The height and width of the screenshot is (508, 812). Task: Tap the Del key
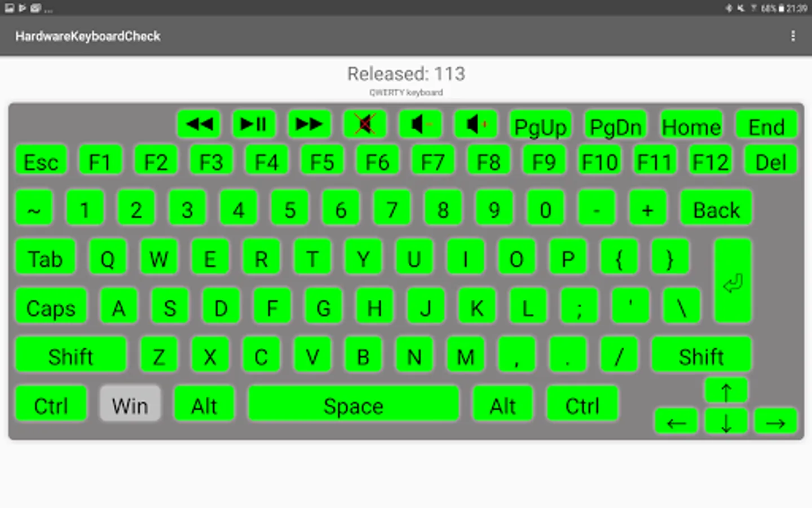pyautogui.click(x=770, y=160)
